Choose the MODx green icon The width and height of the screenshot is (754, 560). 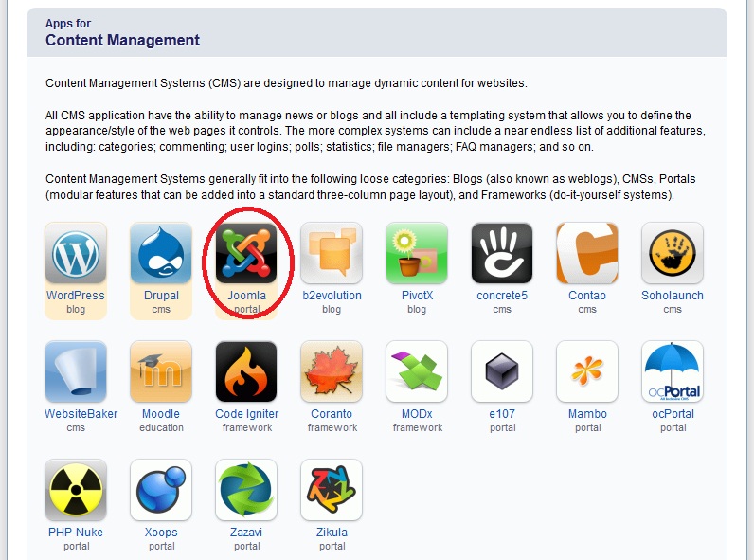417,371
